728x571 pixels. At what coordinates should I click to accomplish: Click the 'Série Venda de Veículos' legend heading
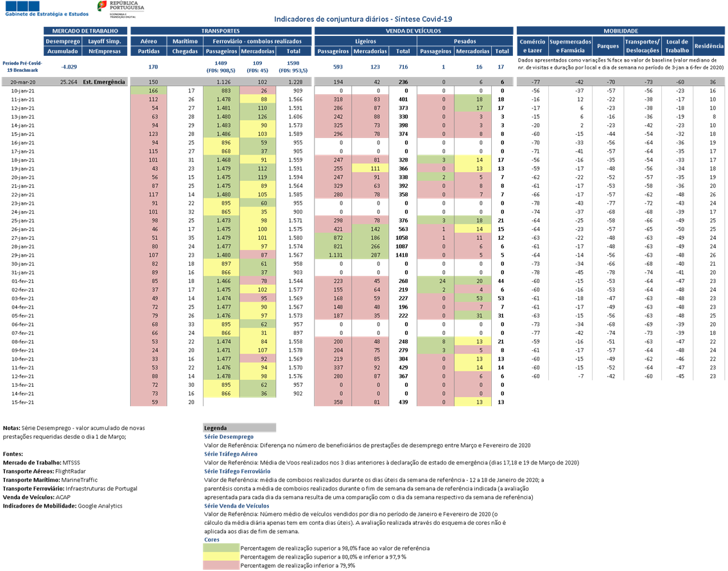pos(237,506)
